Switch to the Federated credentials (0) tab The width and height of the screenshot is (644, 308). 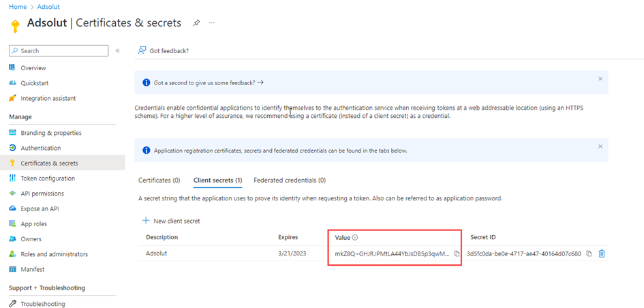pos(290,181)
